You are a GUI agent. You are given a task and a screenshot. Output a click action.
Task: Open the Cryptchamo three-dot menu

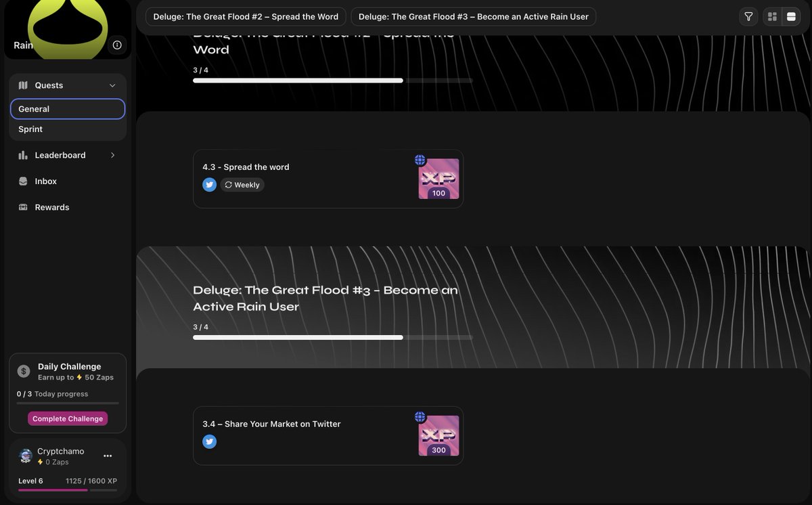point(108,456)
